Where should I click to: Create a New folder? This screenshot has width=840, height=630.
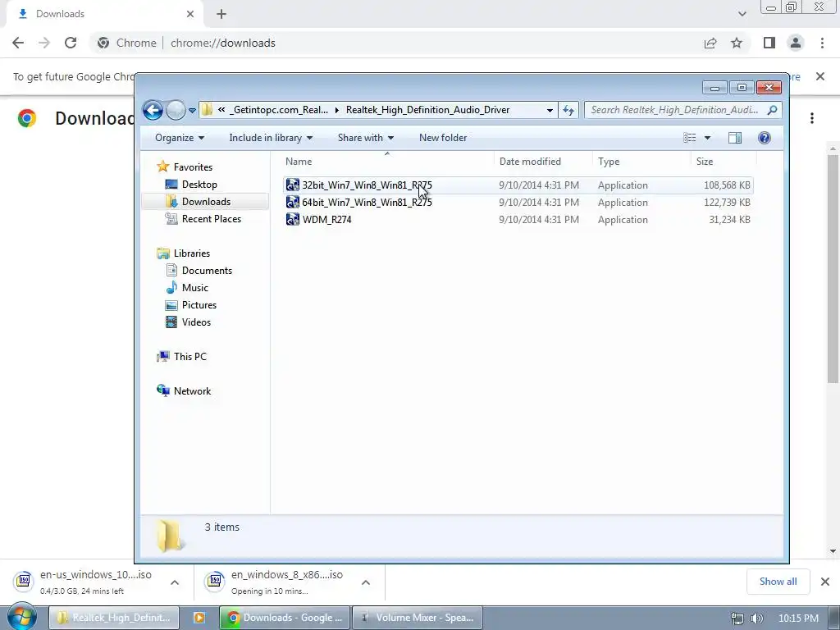pyautogui.click(x=443, y=138)
